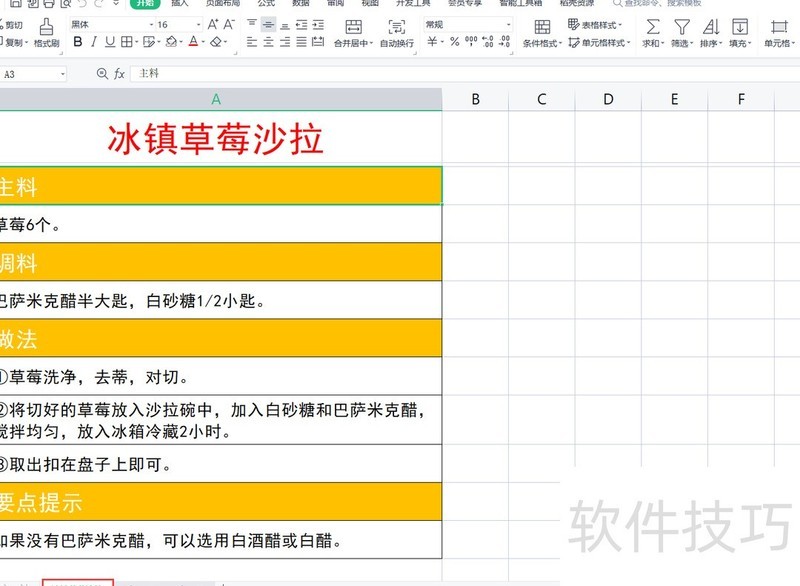Open the 公式 (Formulas) tab
Viewport: 800px width, 586px height.
[266, 3]
